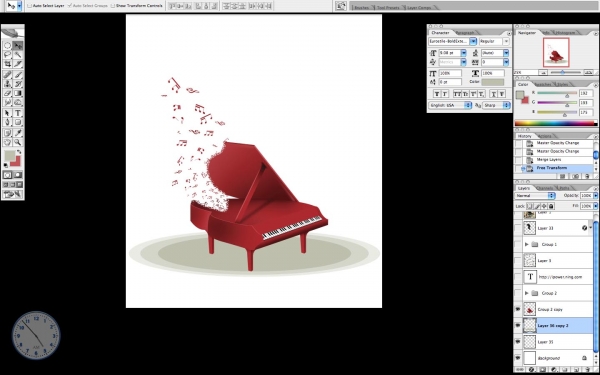Image resolution: width=600 pixels, height=375 pixels.
Task: Switch to the Histogram tab
Action: pyautogui.click(x=565, y=33)
